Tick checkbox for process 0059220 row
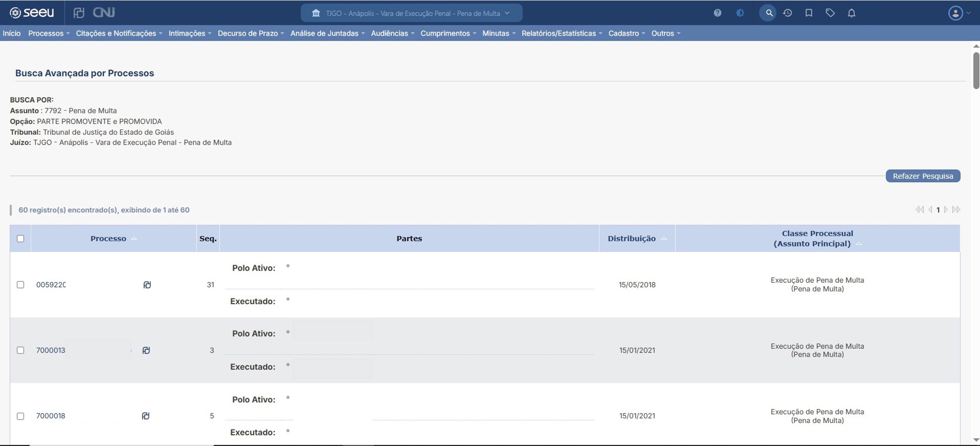Image resolution: width=980 pixels, height=446 pixels. point(21,285)
